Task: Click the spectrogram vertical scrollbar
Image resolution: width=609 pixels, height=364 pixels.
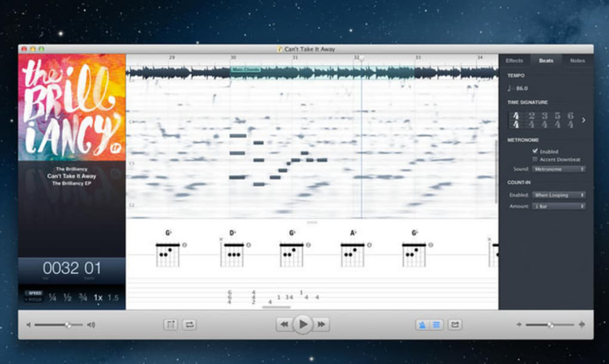Action: click(x=496, y=171)
